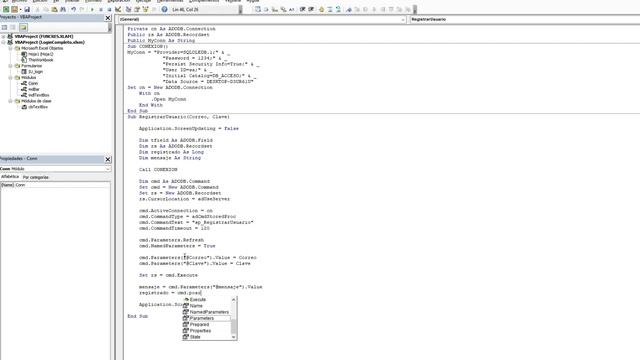Click the Run Sub play icon
640x360 pixels.
tap(92, 9)
